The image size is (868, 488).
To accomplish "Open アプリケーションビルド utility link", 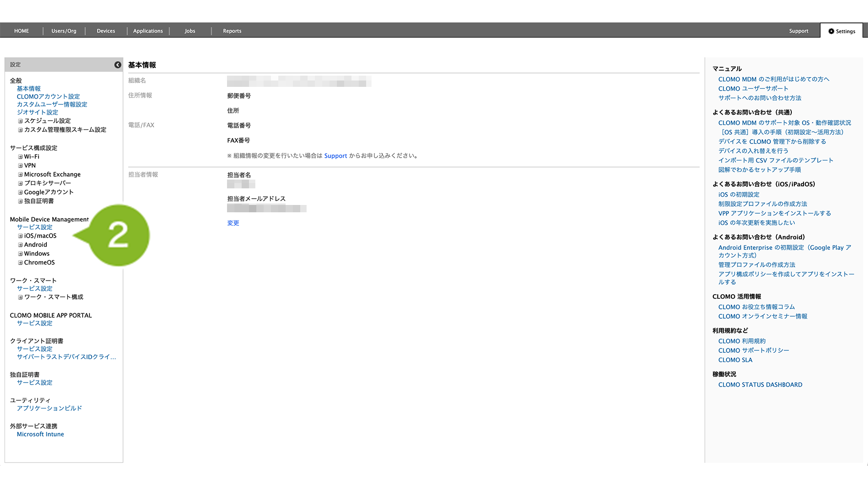I will click(49, 408).
